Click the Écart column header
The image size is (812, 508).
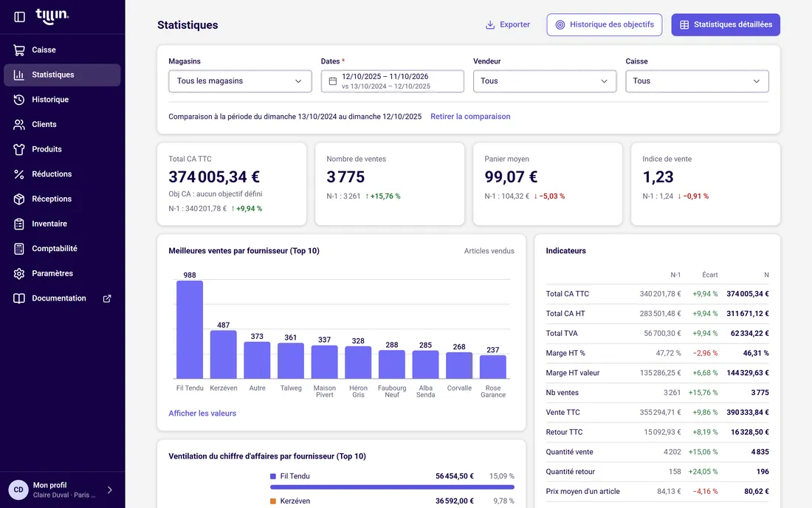709,275
